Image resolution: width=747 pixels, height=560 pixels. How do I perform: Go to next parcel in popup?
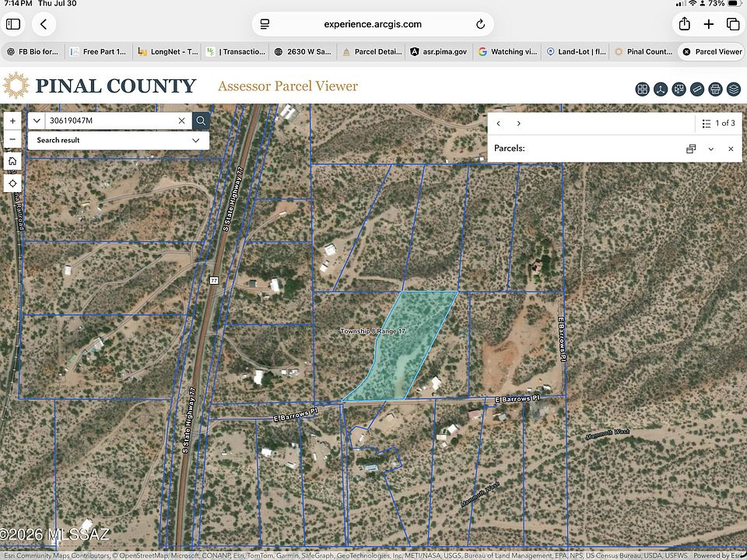tap(518, 124)
